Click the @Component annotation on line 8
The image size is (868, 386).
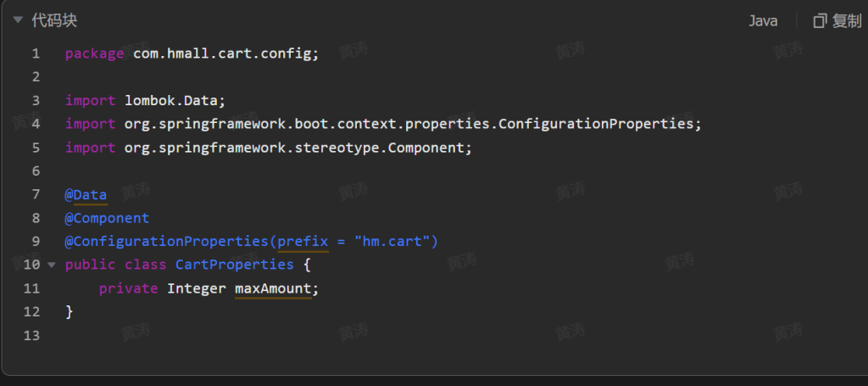[107, 218]
